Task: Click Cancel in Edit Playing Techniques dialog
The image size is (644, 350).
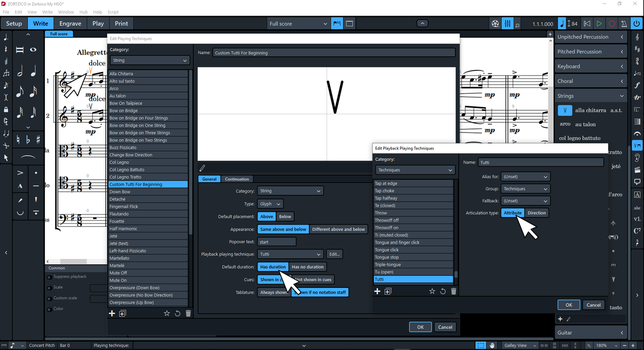Action: pos(445,327)
